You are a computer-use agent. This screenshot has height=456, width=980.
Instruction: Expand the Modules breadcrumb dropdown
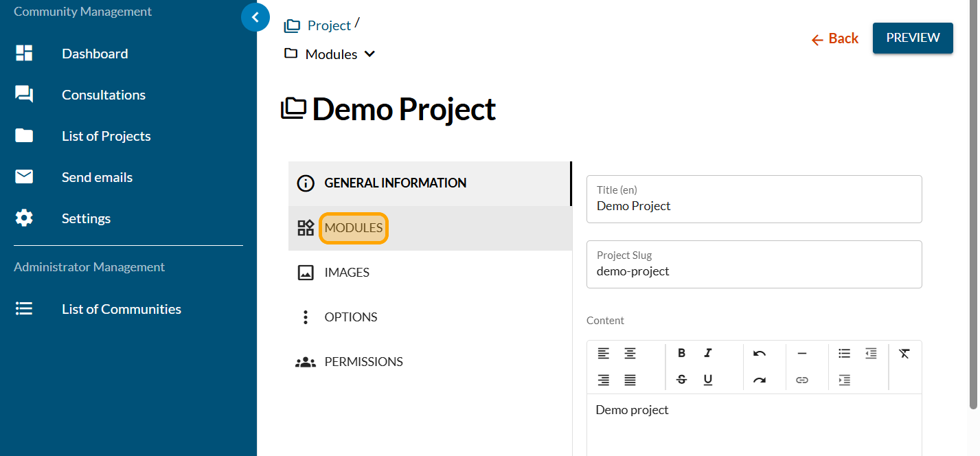369,54
